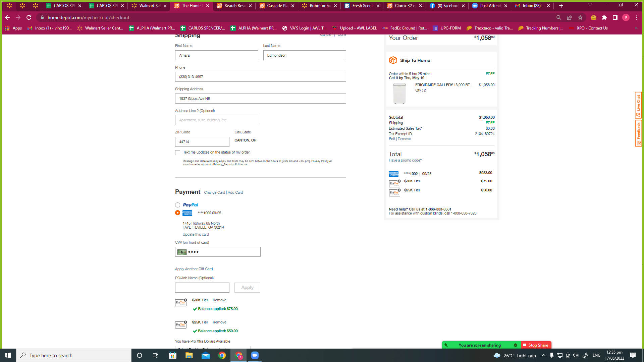Expand the tab search dropdown arrow
The width and height of the screenshot is (644, 362).
[x=590, y=5]
